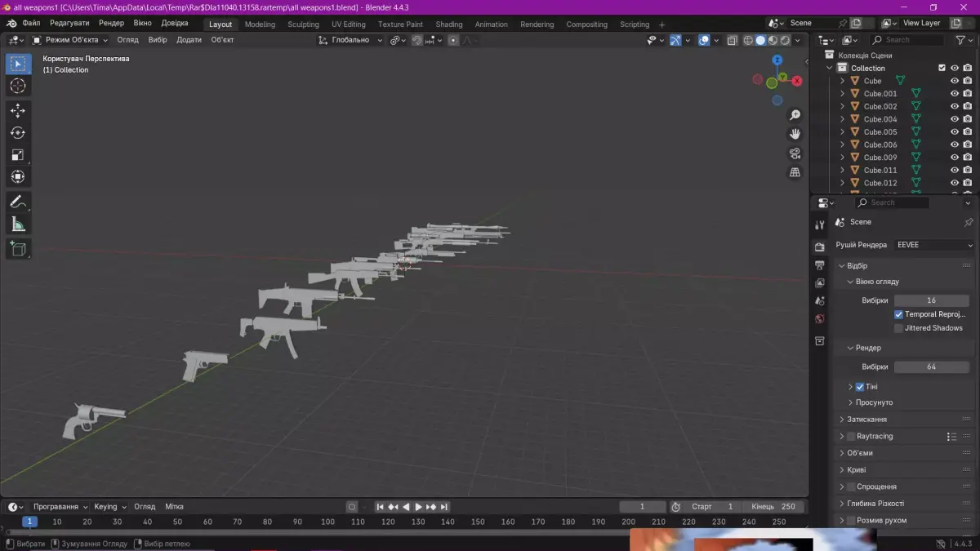The image size is (980, 551).
Task: Switch to the Sculpting workspace tab
Action: pos(303,24)
